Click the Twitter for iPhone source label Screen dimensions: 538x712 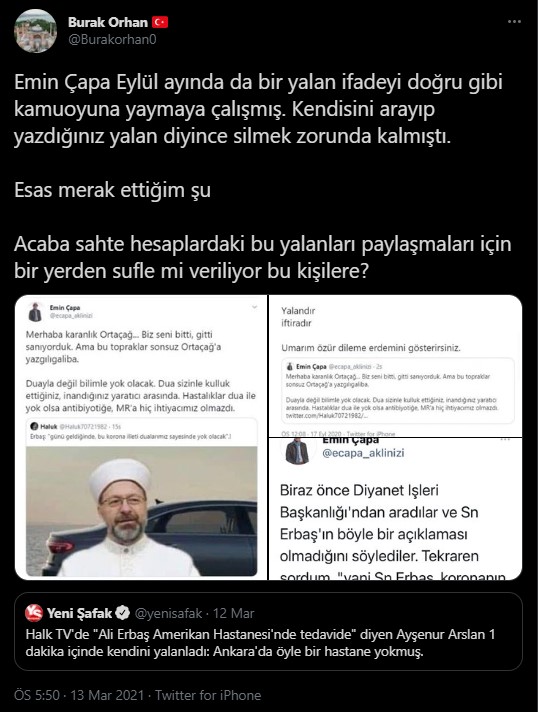[x=208, y=695]
